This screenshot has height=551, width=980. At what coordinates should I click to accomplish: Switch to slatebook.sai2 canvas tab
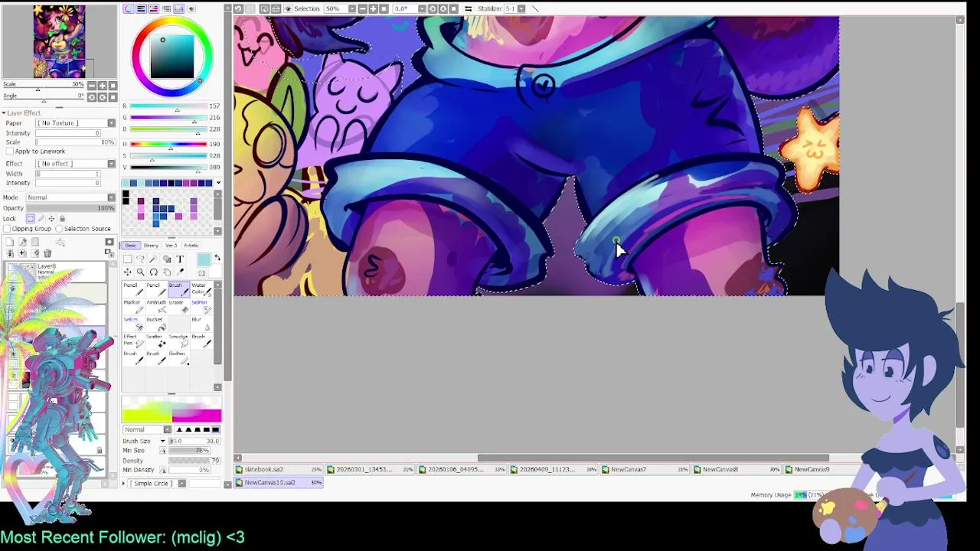(279, 469)
